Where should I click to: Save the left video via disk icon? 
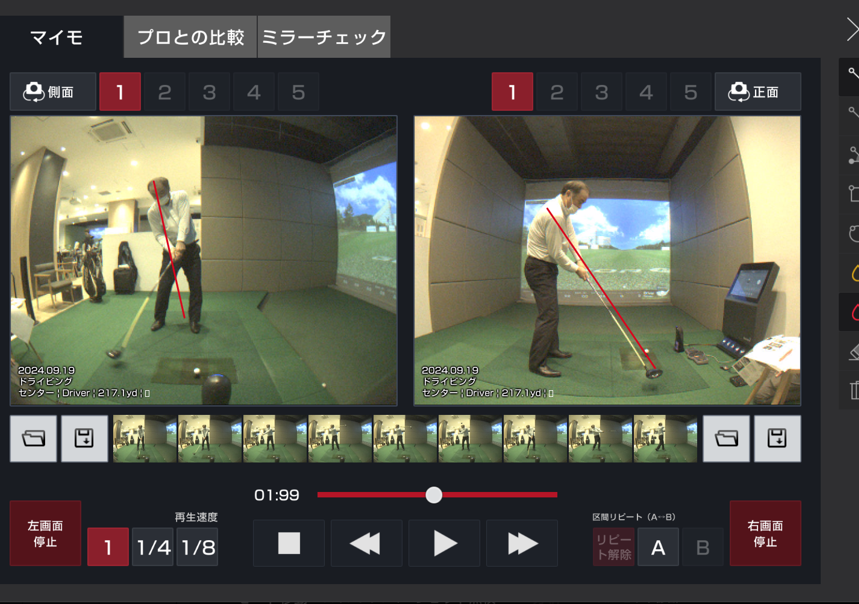(84, 439)
